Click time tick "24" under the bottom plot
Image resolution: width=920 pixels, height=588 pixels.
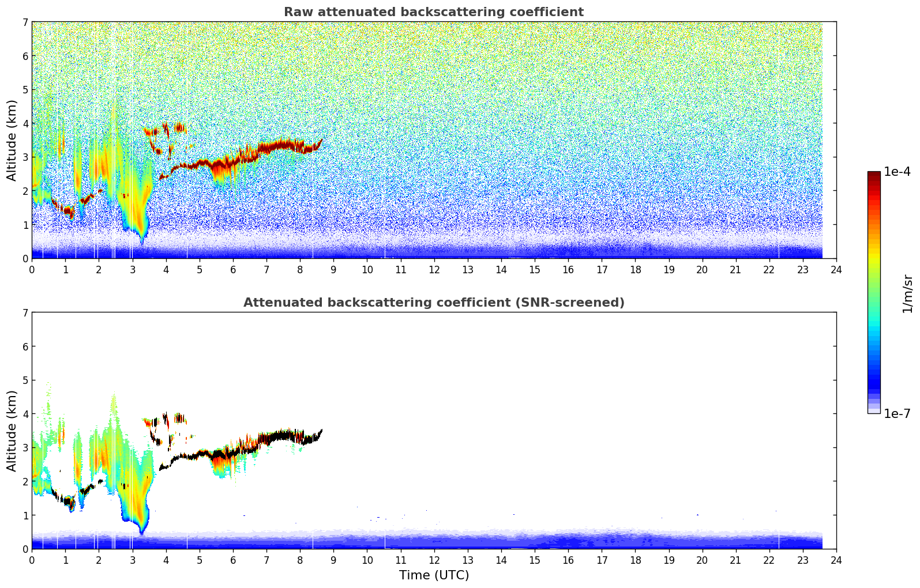[836, 560]
